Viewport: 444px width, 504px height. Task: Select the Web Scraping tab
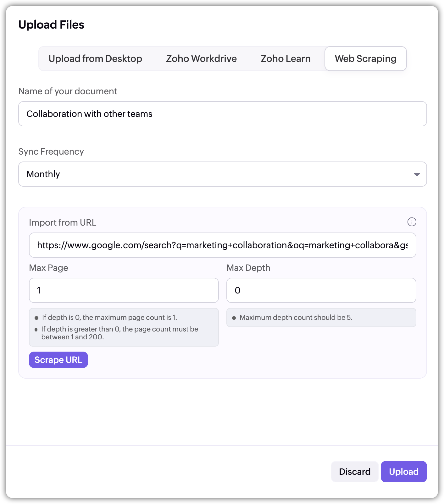[x=365, y=59]
